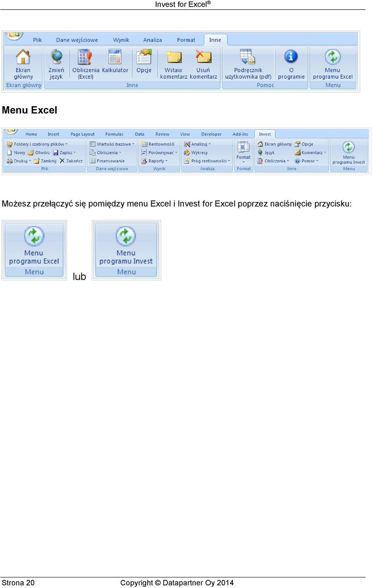Screen dimensions: 372x588
Task: Click the Zmień język globe icon
Action: tap(57, 57)
